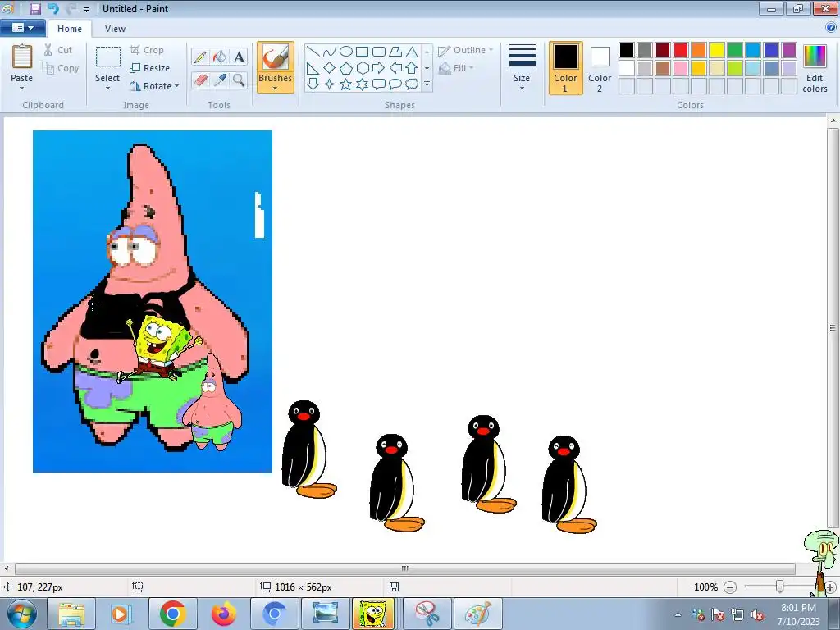
Task: Choose the Triangle shape
Action: click(x=412, y=52)
